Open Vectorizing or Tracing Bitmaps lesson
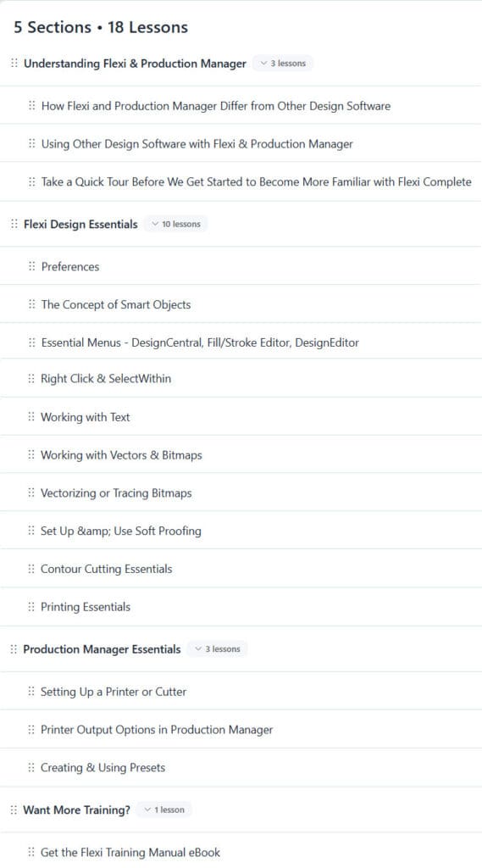Screen dimensions: 482x868 click(116, 492)
